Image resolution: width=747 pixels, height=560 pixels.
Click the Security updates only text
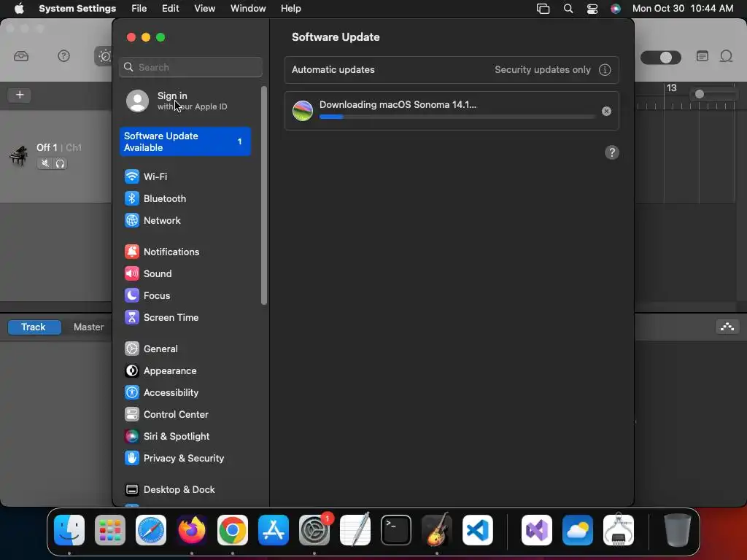[543, 70]
